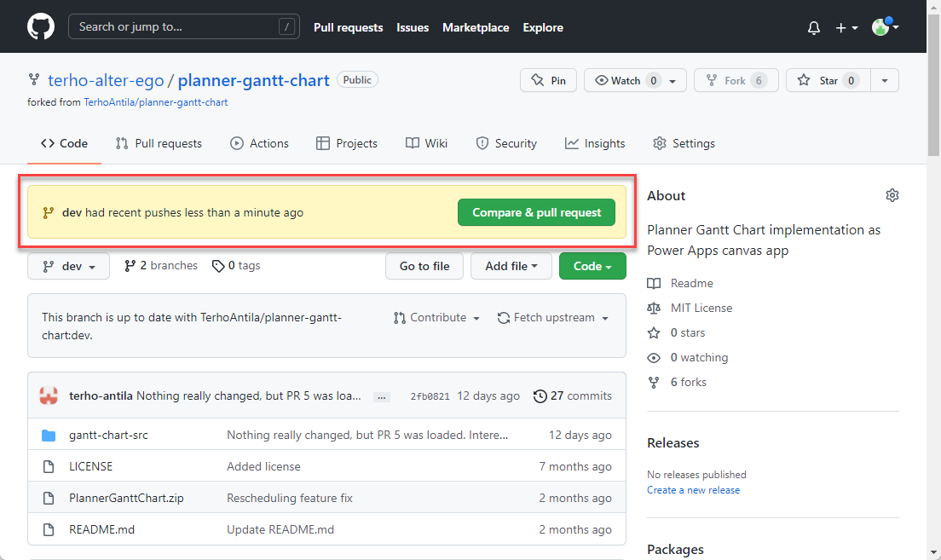Pin this repository

548,80
